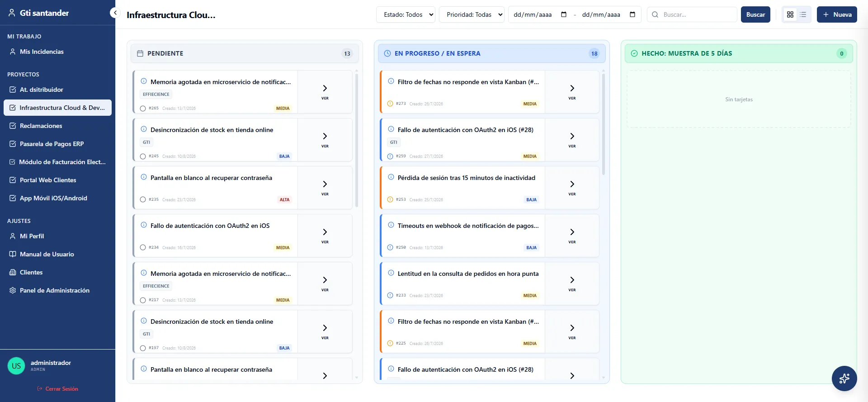
Task: Click the orange clock icon on issue #273
Action: click(390, 104)
